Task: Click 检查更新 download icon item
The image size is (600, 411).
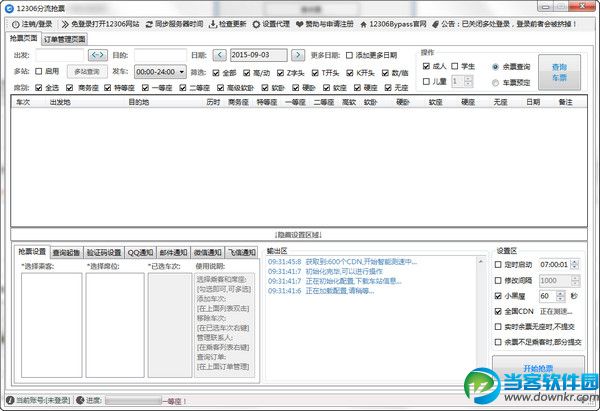Action: click(227, 24)
